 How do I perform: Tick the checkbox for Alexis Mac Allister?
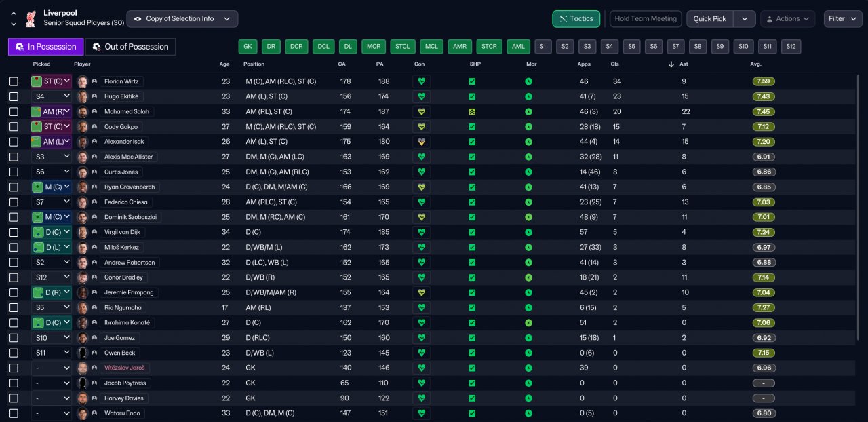pos(14,157)
